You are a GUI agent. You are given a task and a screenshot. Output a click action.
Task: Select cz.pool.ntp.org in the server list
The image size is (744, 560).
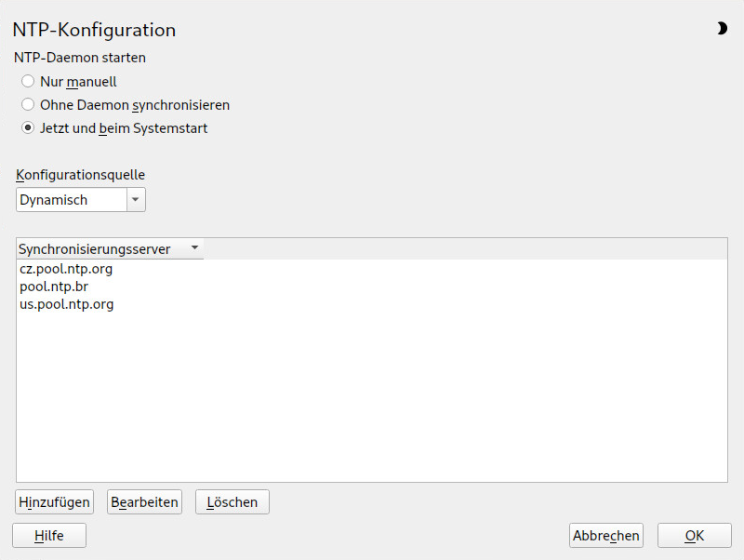tap(66, 269)
